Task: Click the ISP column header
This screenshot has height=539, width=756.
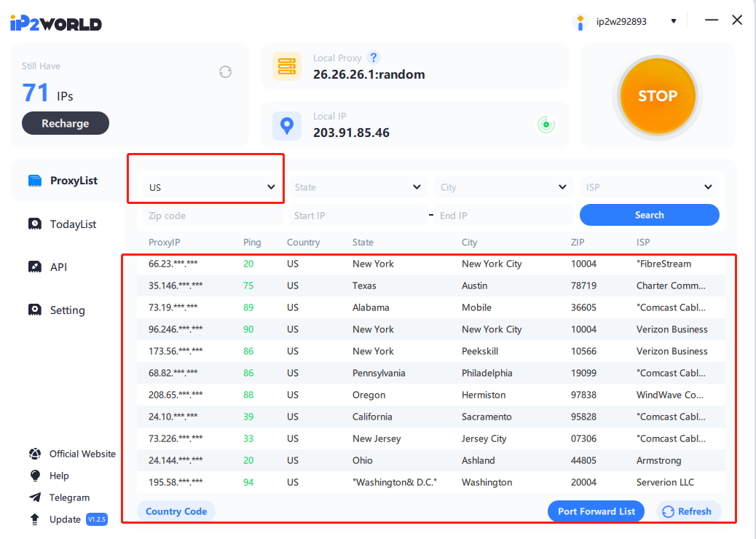Action: tap(642, 242)
